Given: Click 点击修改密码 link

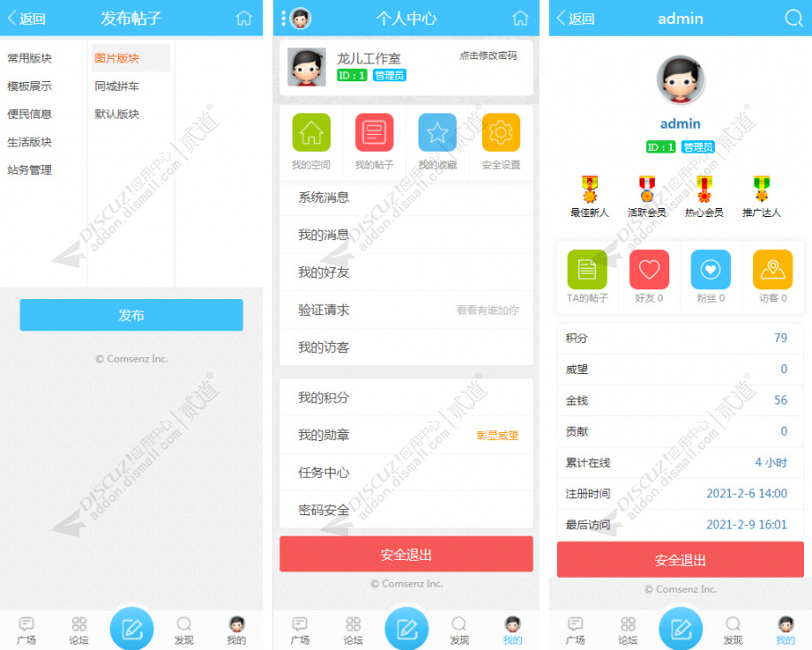Looking at the screenshot, I should point(488,55).
